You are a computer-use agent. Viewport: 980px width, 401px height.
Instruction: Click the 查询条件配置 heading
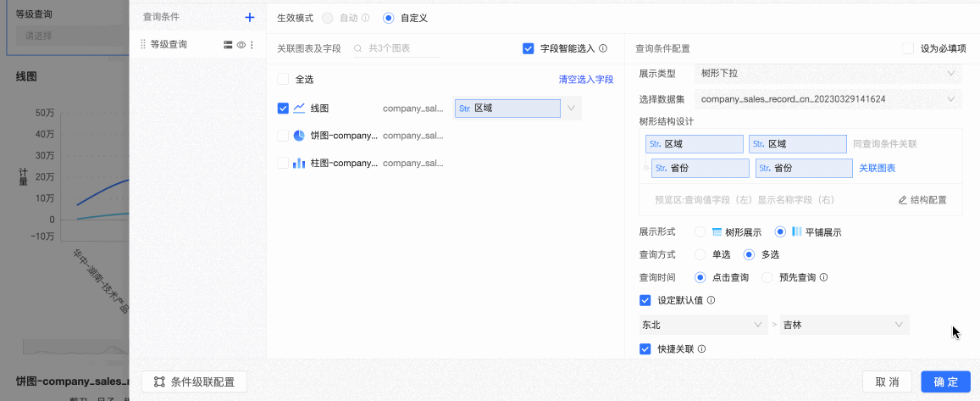662,49
